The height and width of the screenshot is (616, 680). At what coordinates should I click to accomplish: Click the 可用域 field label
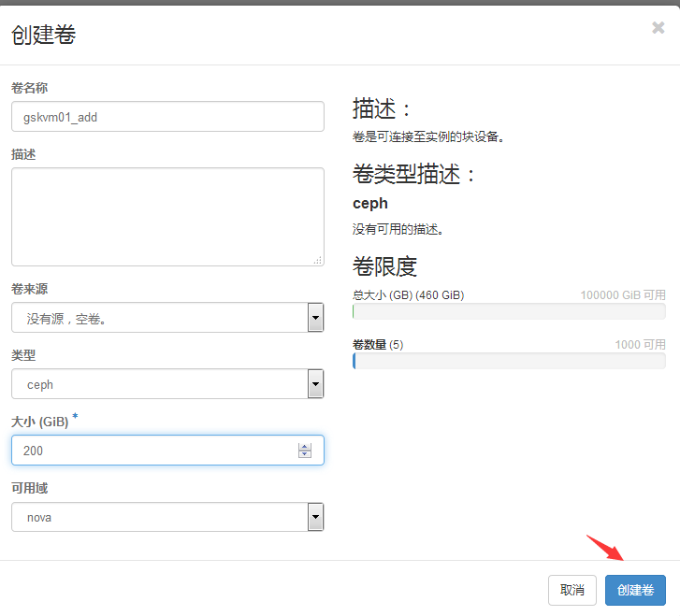click(30, 489)
